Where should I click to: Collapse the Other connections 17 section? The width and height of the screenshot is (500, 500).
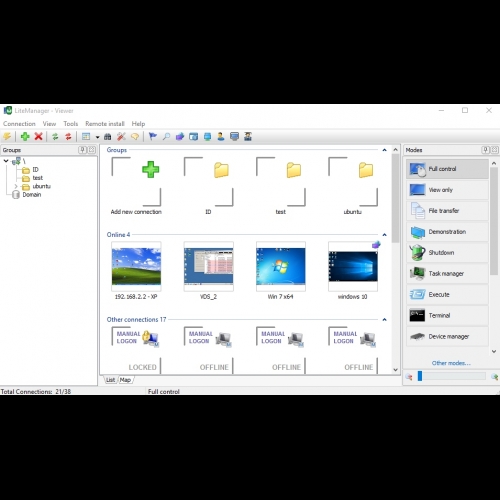tap(384, 319)
